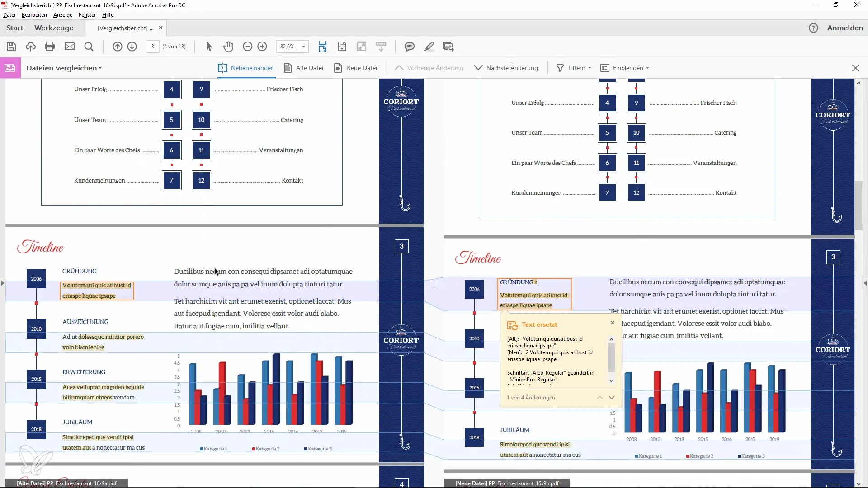Go to next change in popup

click(x=612, y=398)
